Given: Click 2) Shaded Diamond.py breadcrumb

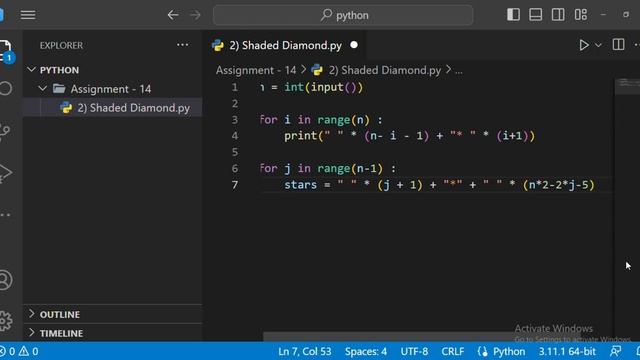Looking at the screenshot, I should (x=376, y=70).
